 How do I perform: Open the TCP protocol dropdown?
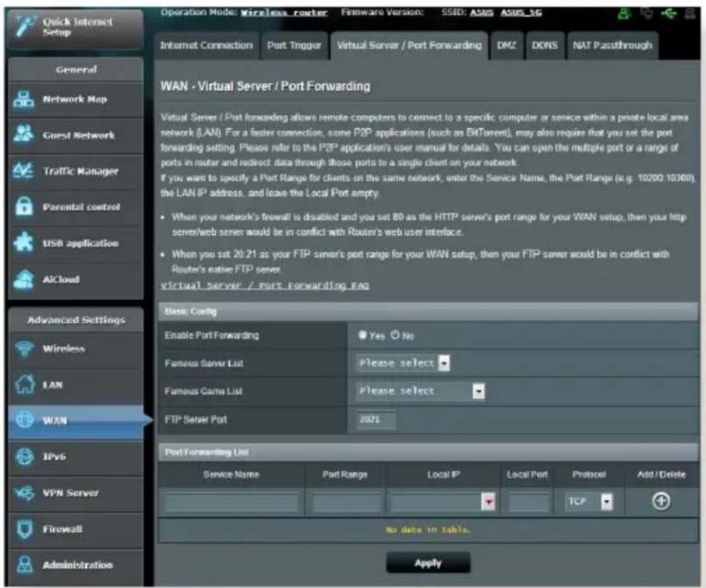[x=589, y=501]
